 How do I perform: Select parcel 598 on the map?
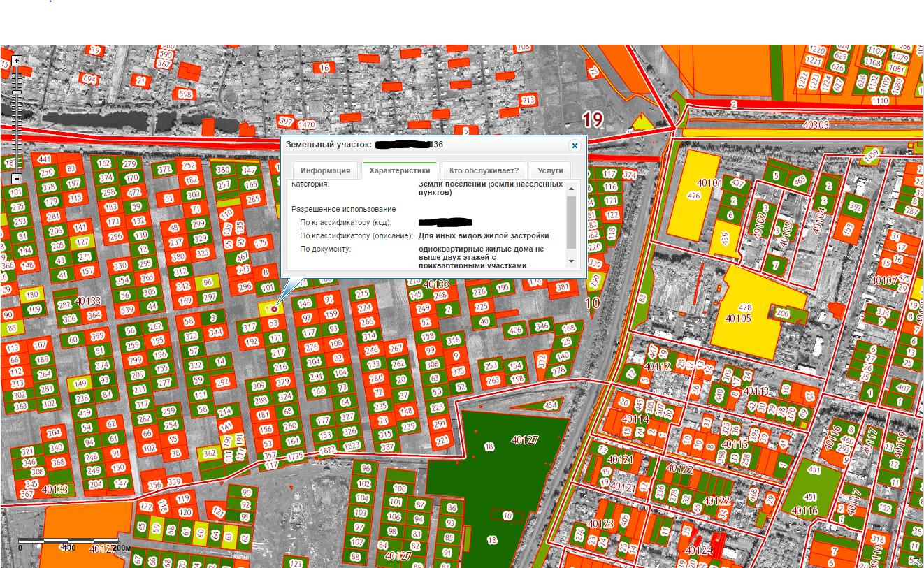click(x=185, y=93)
